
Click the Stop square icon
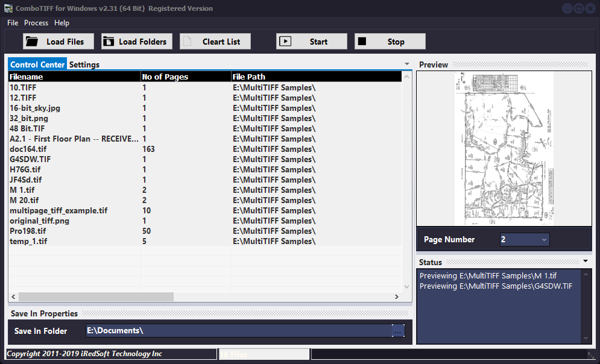[363, 41]
